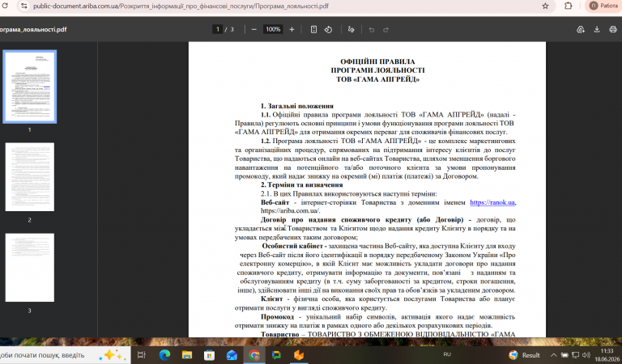The width and height of the screenshot is (622, 364).
Task: Open Outlook mail from the taskbar
Action: coord(232,355)
